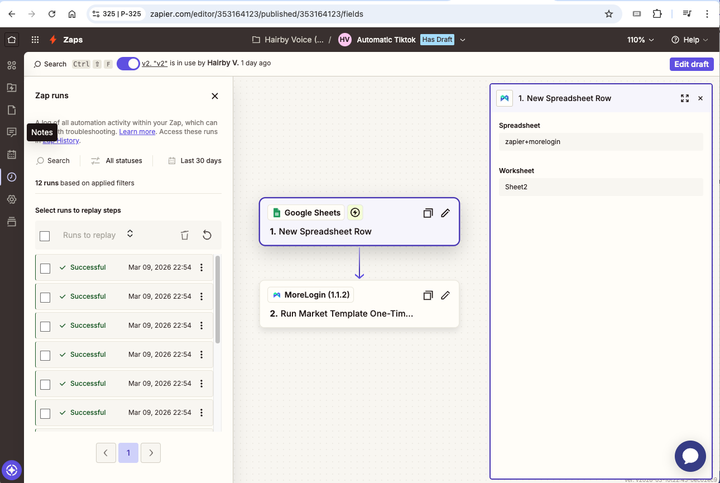720x483 pixels.
Task: Click the Spreadsheet field zapier+morelogin
Action: pyautogui.click(x=601, y=142)
